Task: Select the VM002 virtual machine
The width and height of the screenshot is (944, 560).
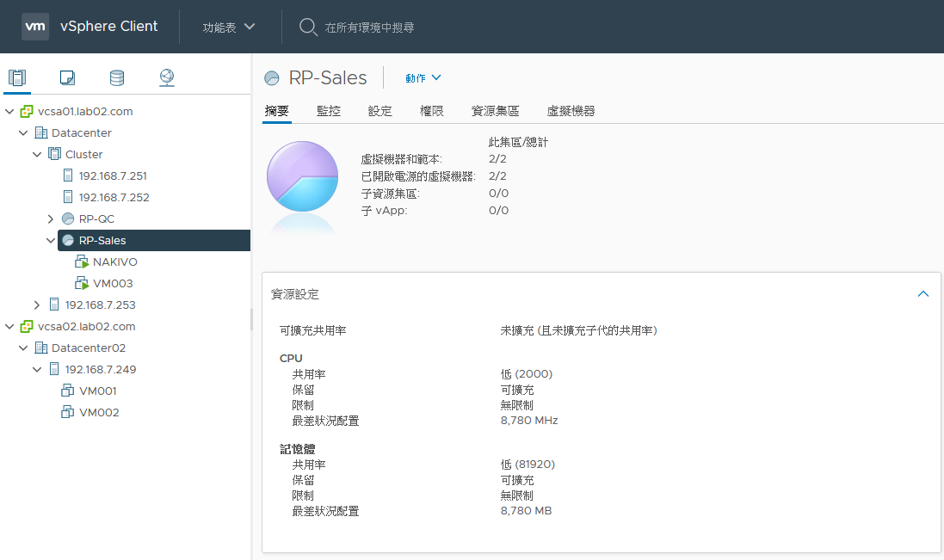Action: pos(99,413)
